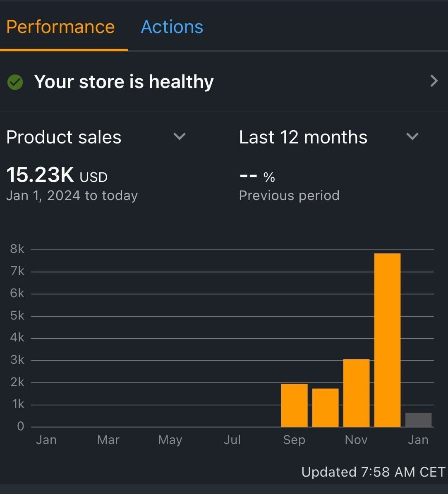The image size is (448, 494).
Task: Tap the November sales bar
Action: pos(356,393)
